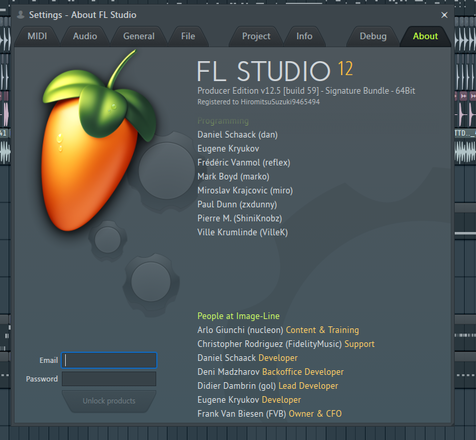Click the name Eugene Kryukov under Programming
Viewport: 476px width, 440px height.
pyautogui.click(x=228, y=149)
